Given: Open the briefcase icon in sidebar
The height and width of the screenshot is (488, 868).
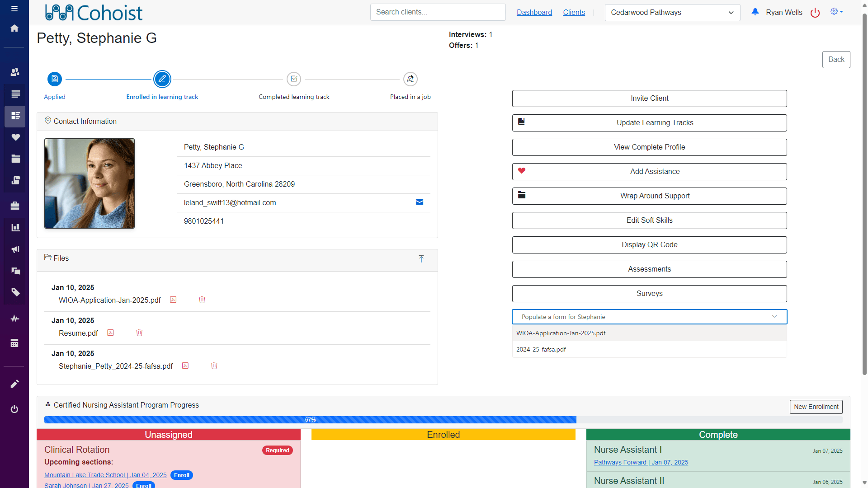Looking at the screenshot, I should tap(15, 206).
